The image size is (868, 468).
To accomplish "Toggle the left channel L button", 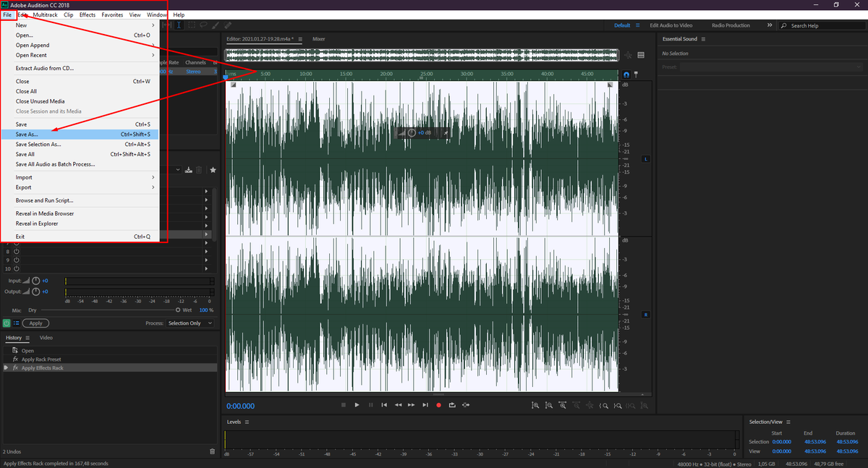I will pos(646,158).
